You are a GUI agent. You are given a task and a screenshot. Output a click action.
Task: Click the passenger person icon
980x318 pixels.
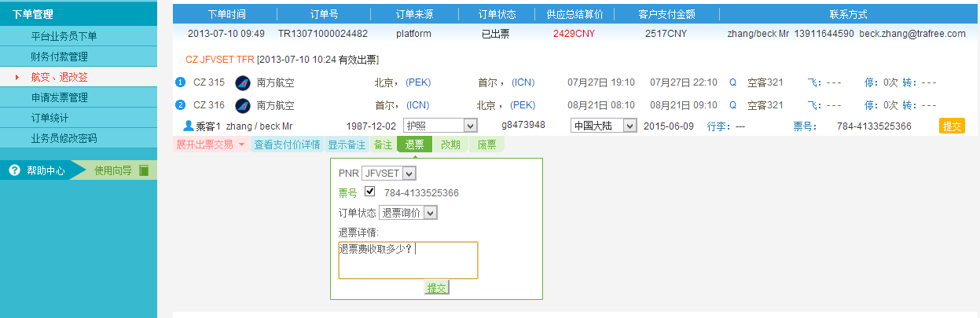(188, 126)
